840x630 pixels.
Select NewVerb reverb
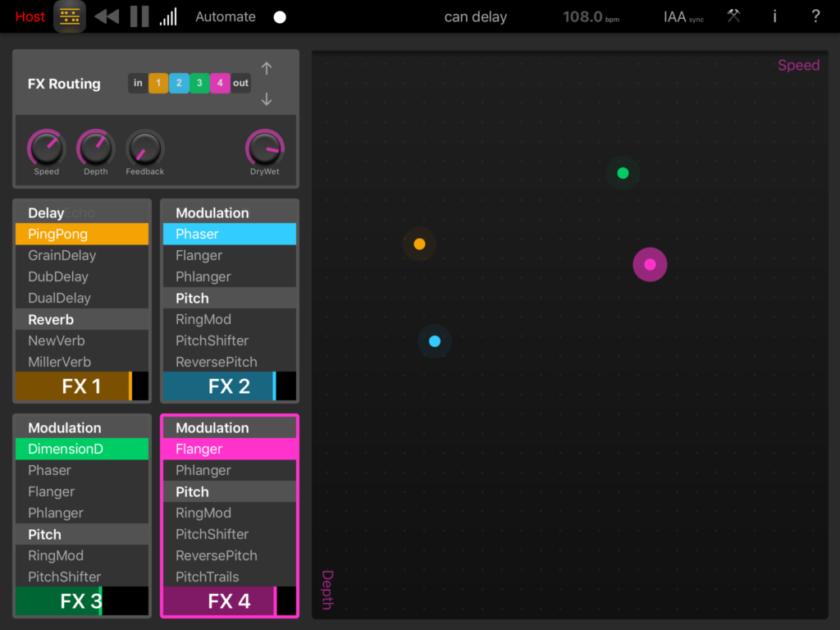(x=82, y=340)
